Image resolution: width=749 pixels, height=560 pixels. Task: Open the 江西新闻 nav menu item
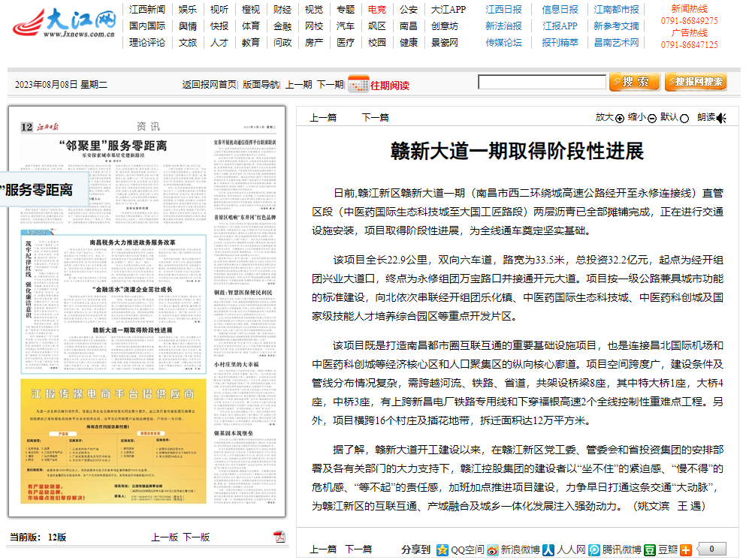tap(147, 10)
